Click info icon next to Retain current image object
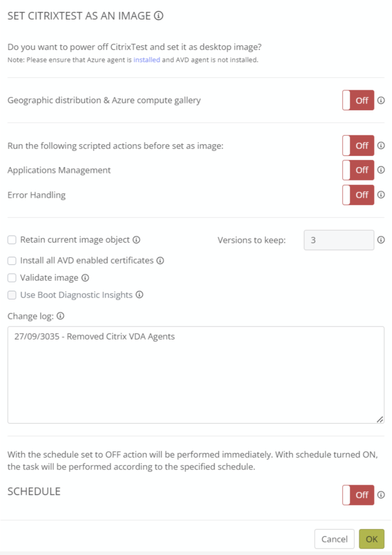This screenshot has height=555, width=392. pos(137,240)
